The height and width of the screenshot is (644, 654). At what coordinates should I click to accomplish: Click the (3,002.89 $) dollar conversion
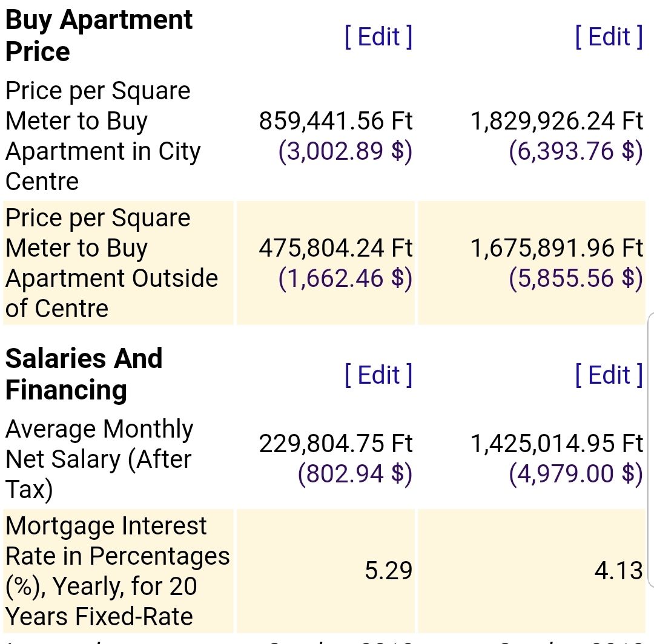[345, 151]
